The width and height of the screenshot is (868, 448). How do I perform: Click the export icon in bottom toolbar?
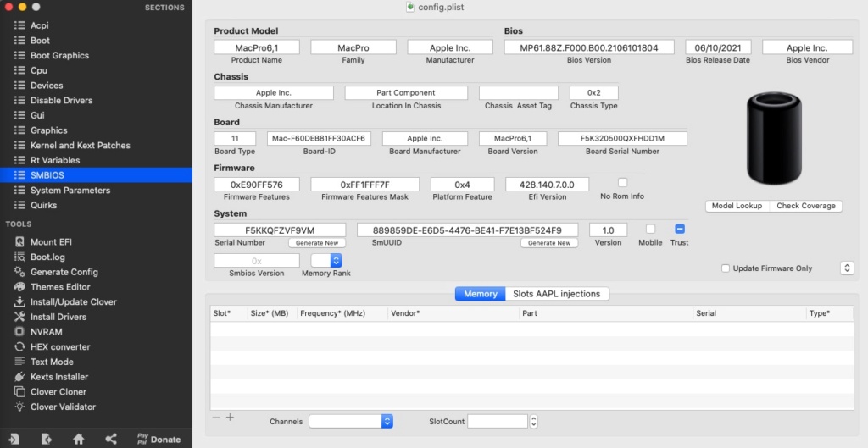(x=46, y=440)
